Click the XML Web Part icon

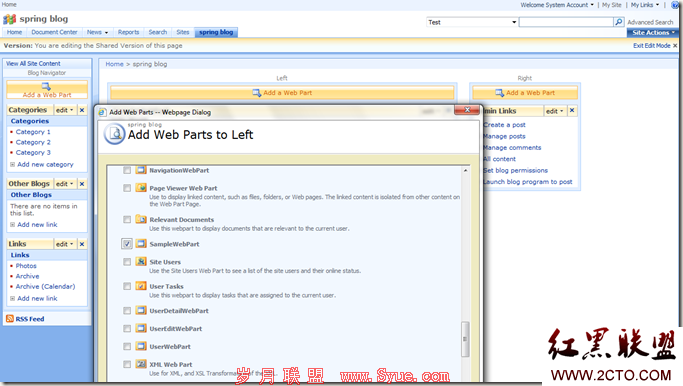click(x=141, y=364)
